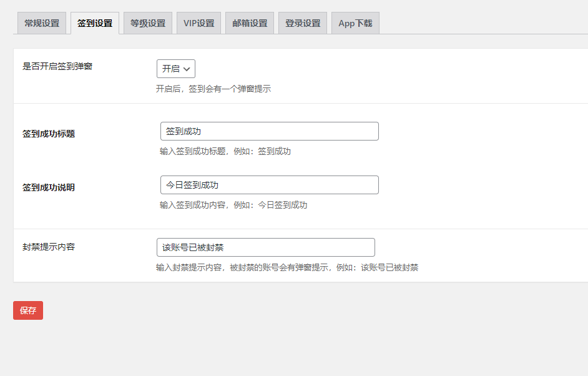Click the red 保存 save button
The height and width of the screenshot is (376, 588).
(x=27, y=309)
